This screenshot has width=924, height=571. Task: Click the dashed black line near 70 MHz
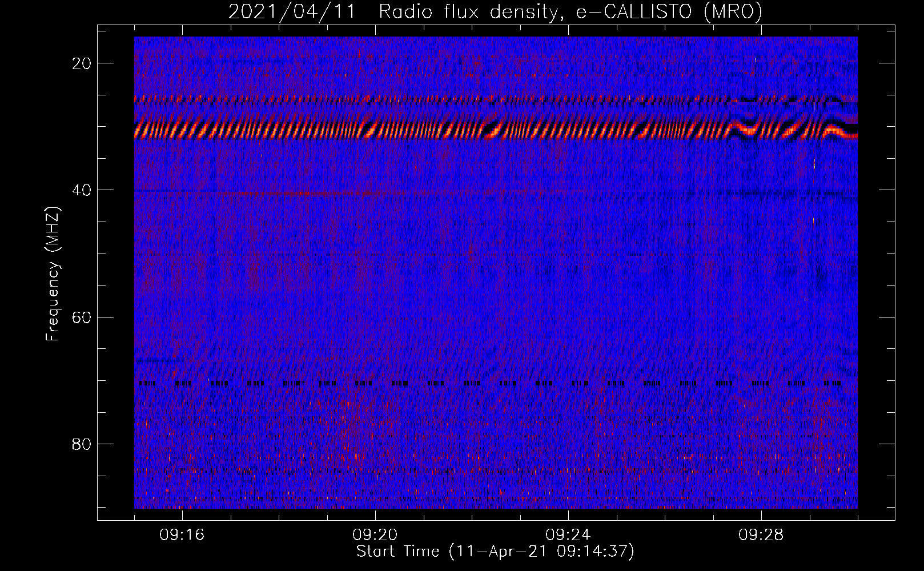click(490, 384)
